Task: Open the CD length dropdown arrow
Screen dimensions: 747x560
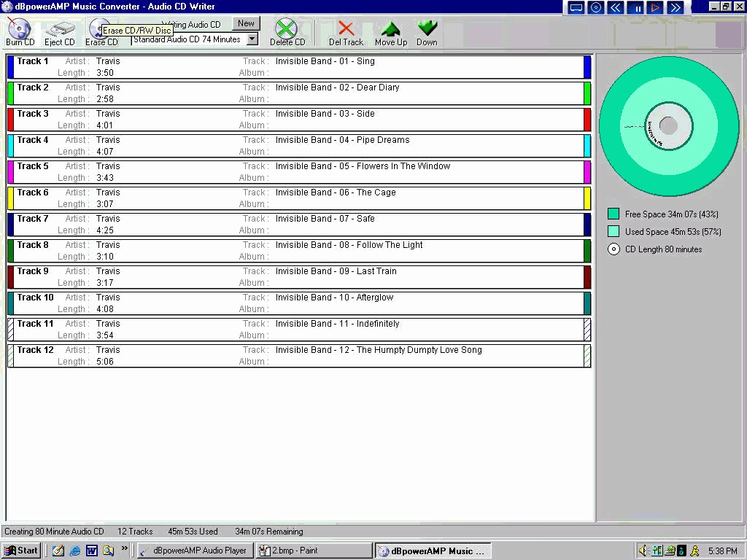Action: point(253,39)
